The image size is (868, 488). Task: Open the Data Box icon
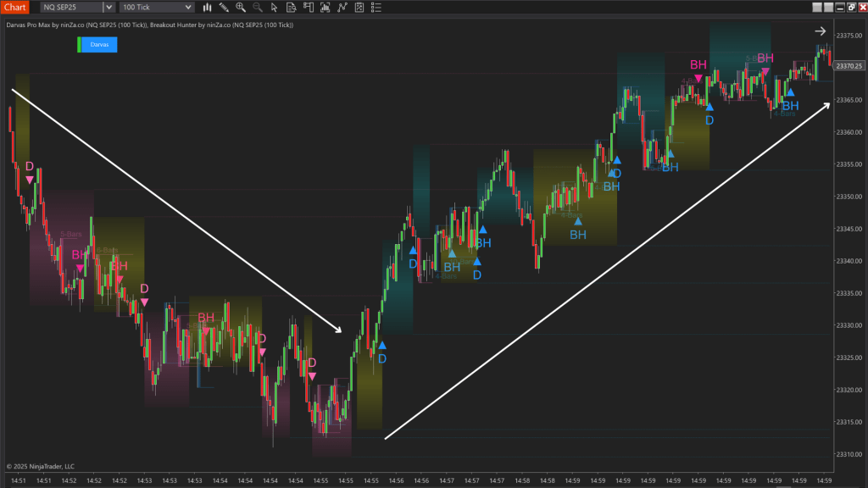point(292,8)
